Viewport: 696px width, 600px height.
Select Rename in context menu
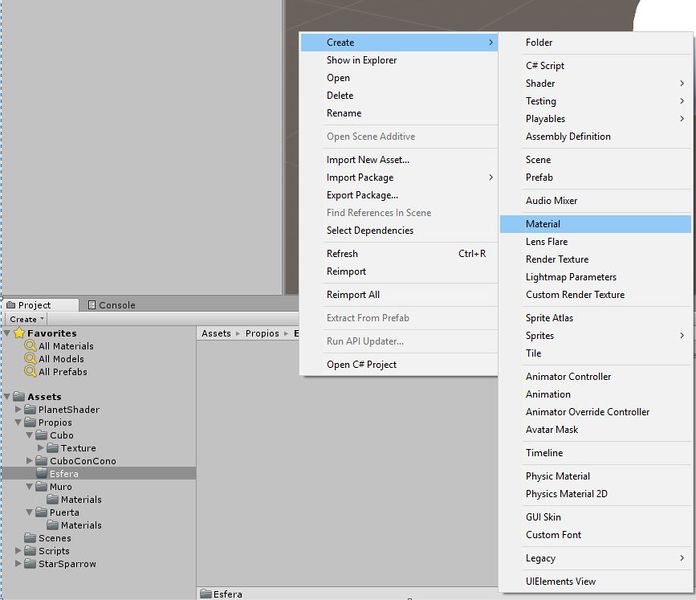tap(399, 113)
